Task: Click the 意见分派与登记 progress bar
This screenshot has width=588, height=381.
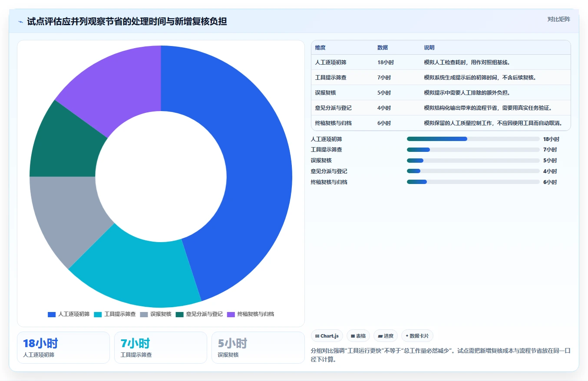Action: 473,171
